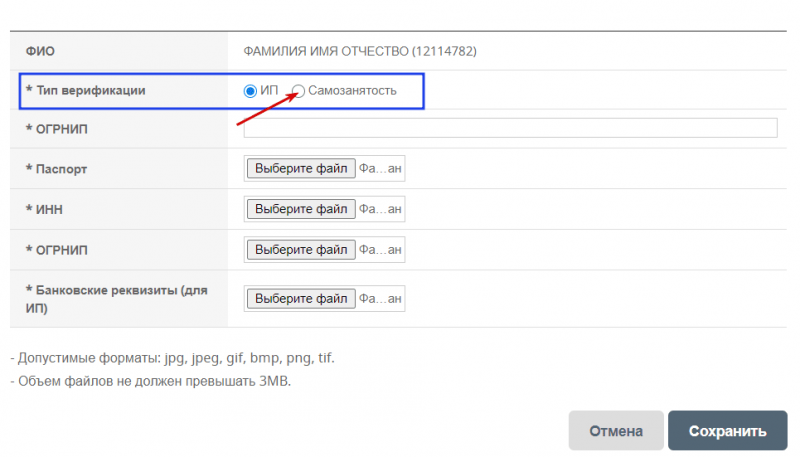Click the file name text beside ИНН button

click(x=380, y=209)
